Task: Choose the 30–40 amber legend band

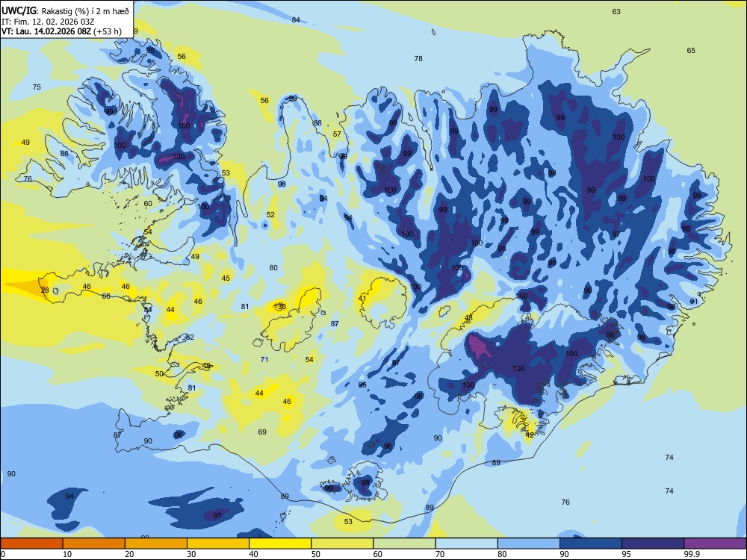Action: pyautogui.click(x=218, y=544)
